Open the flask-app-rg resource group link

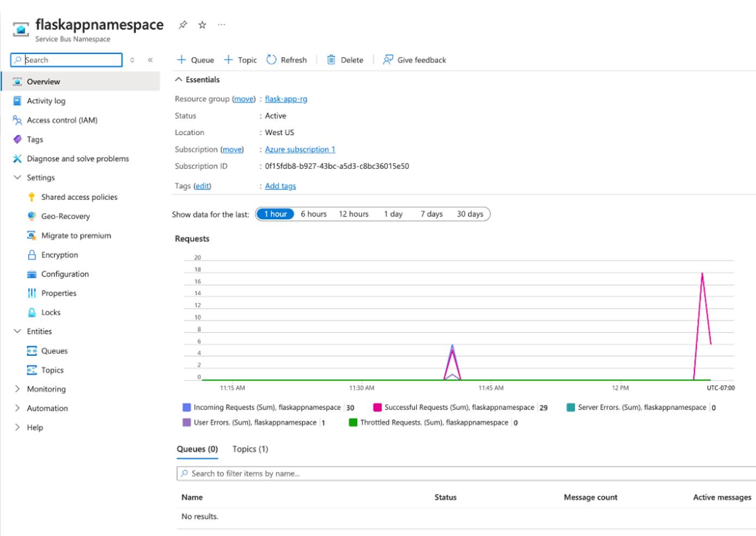point(285,99)
